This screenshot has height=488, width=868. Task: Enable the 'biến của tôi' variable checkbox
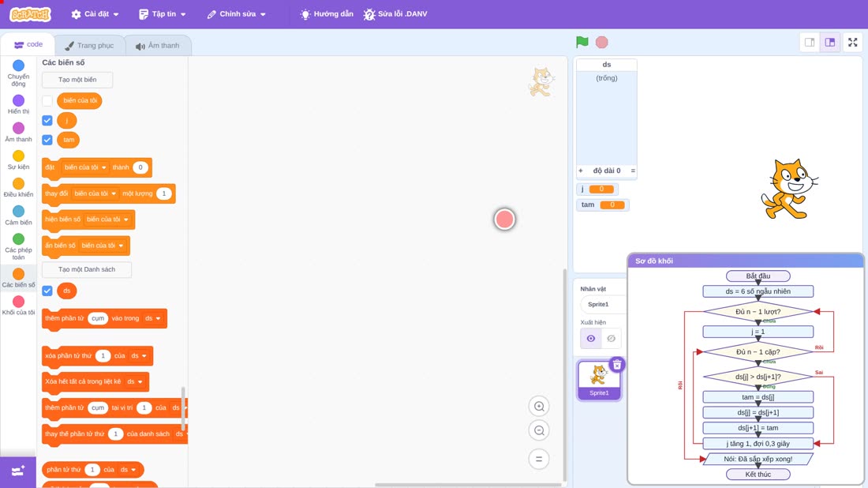coord(47,101)
